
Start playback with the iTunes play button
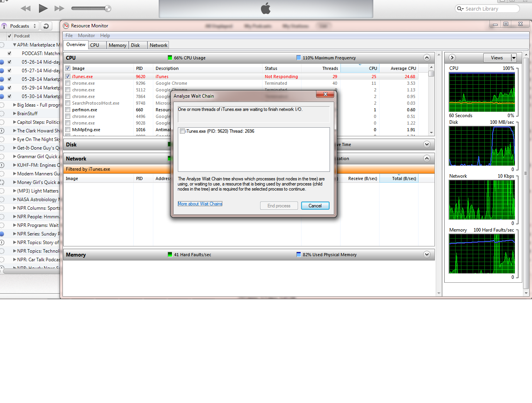(43, 8)
